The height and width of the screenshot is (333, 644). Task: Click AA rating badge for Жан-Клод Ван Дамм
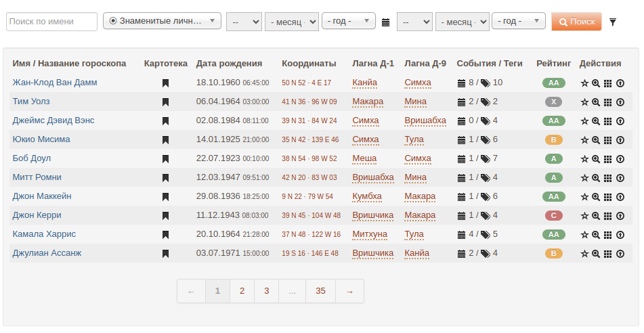tap(554, 83)
